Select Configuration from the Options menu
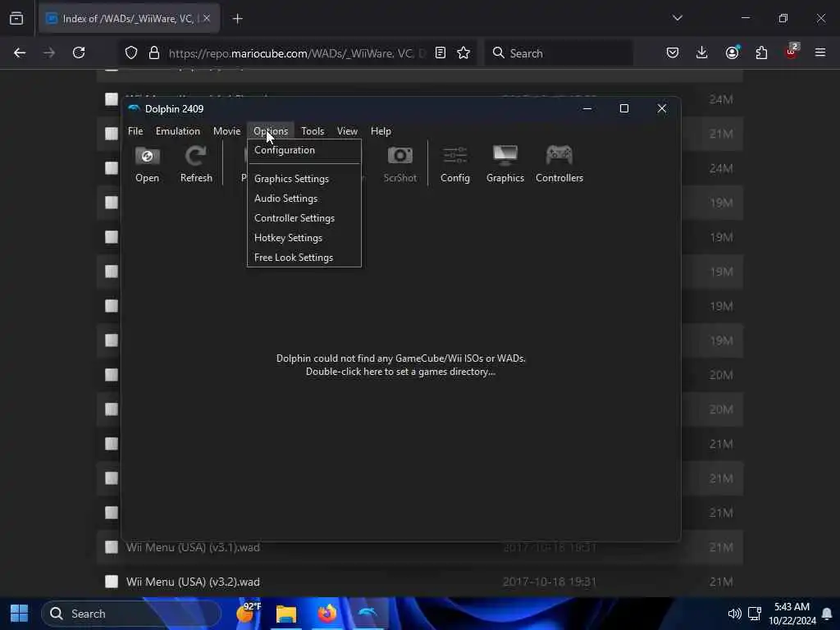 [x=304, y=150]
